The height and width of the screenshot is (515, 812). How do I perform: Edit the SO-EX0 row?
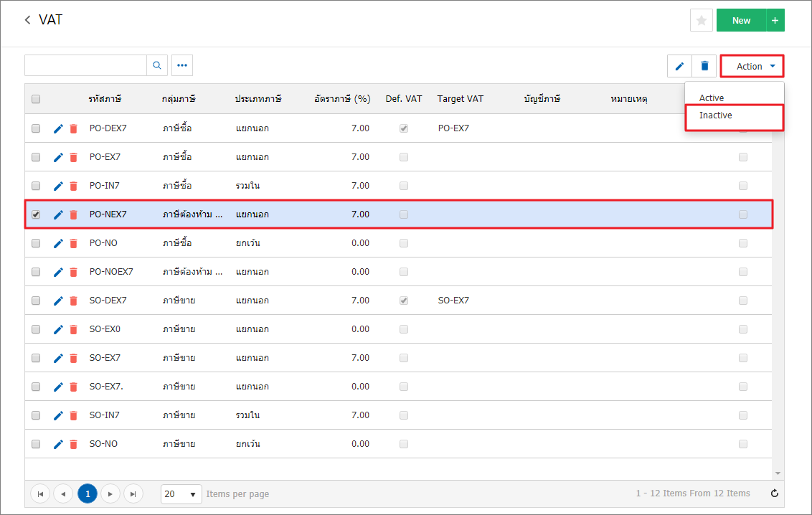click(59, 329)
